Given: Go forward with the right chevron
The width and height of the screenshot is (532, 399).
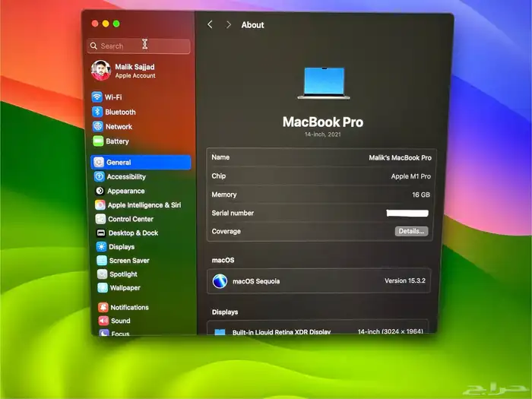Looking at the screenshot, I should pyautogui.click(x=229, y=25).
